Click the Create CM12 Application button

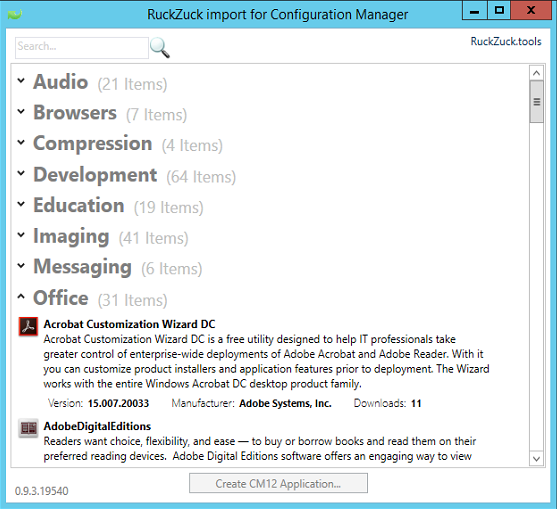[x=278, y=483]
